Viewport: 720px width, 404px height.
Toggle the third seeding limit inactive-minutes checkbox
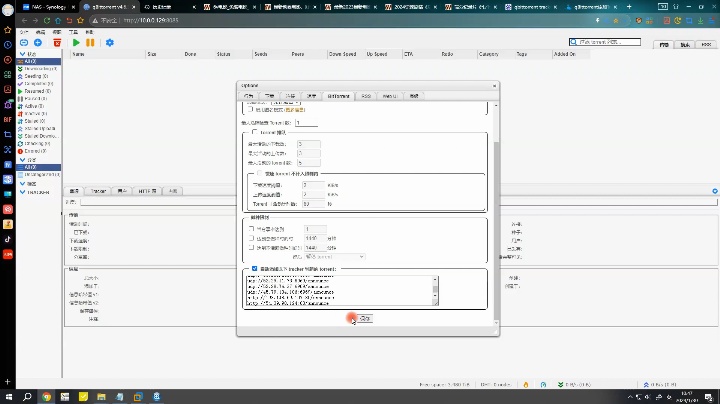[251, 247]
